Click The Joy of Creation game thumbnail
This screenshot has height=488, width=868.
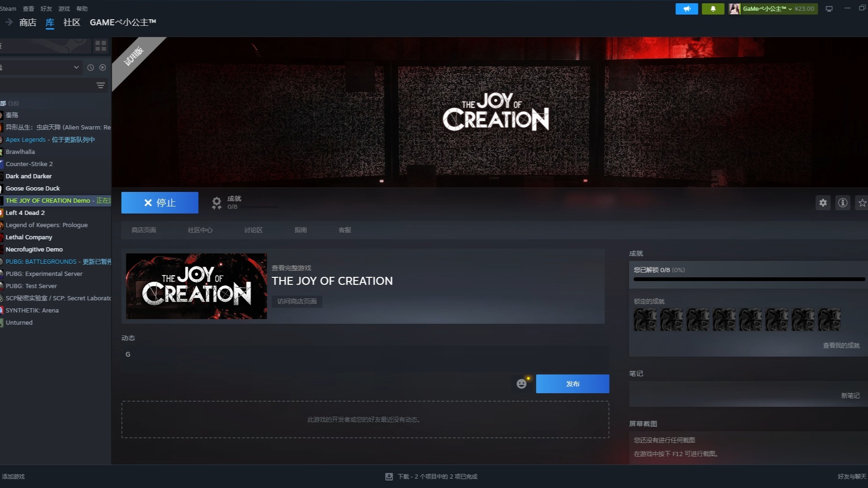click(x=196, y=286)
